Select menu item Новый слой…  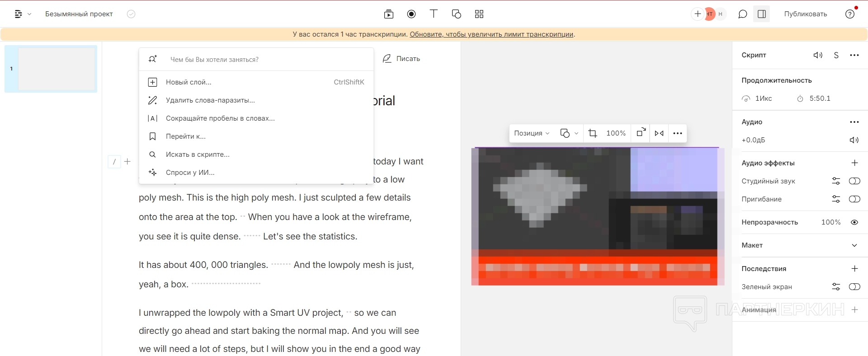pos(256,82)
